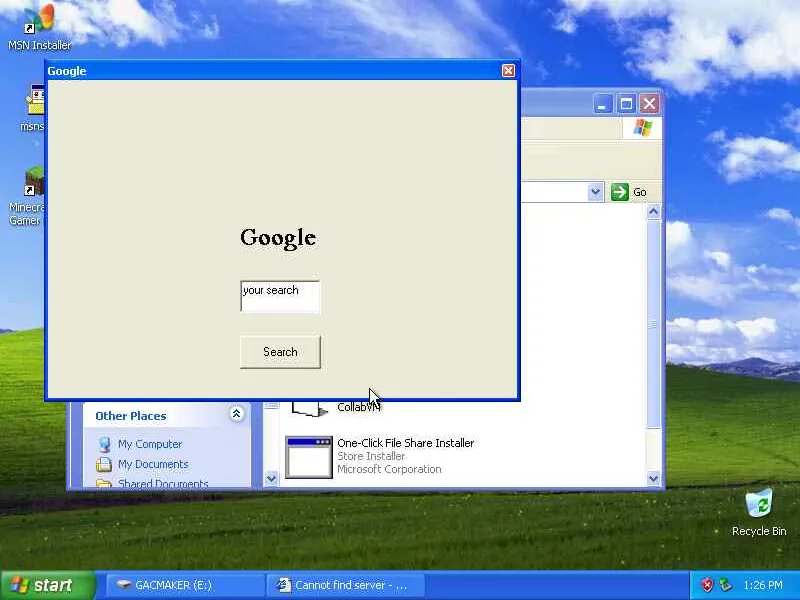Click the network connection tray icon
800x600 pixels.
pos(725,585)
